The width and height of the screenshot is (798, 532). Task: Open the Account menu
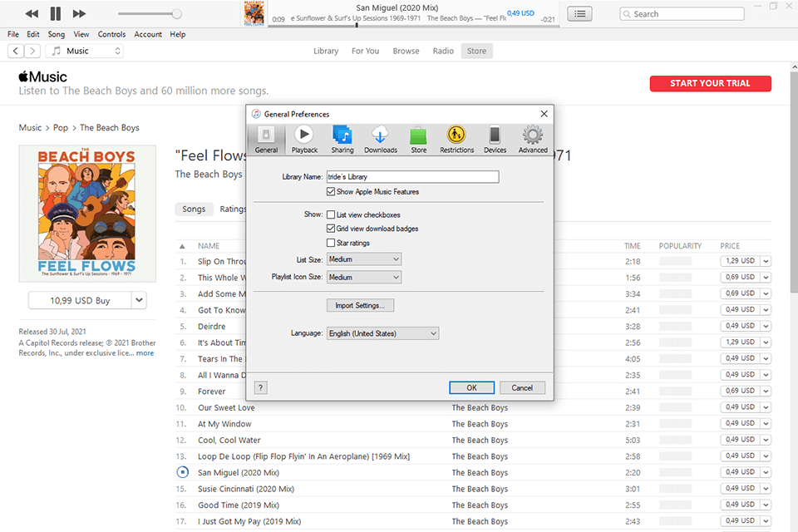(148, 34)
